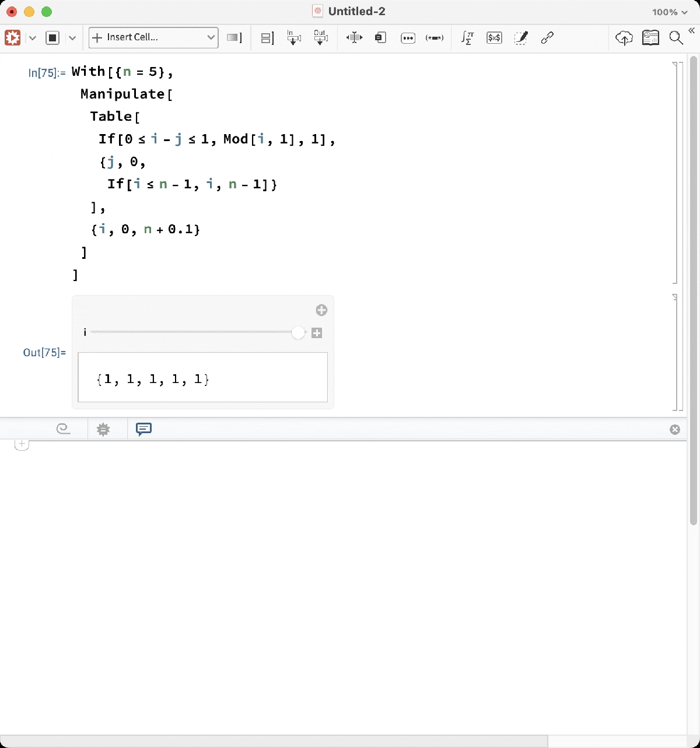Open the math typesetting integral-sigma icon
The width and height of the screenshot is (700, 748).
pos(467,38)
